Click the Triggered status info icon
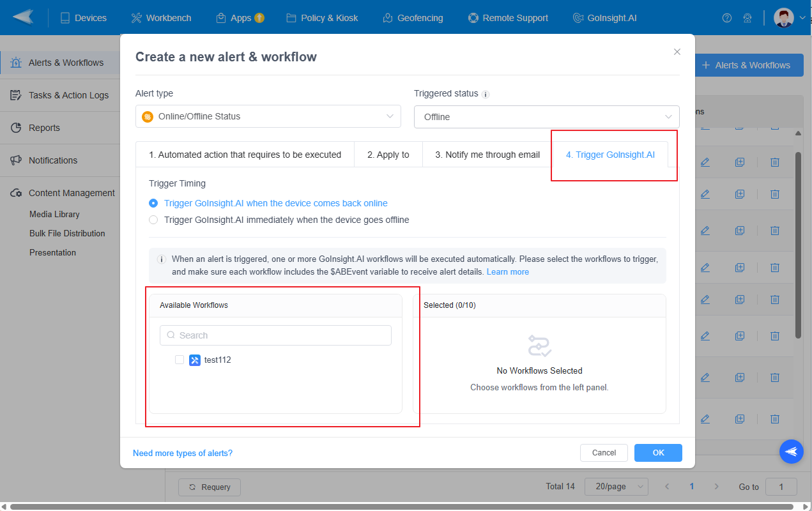This screenshot has width=812, height=511. coord(486,95)
